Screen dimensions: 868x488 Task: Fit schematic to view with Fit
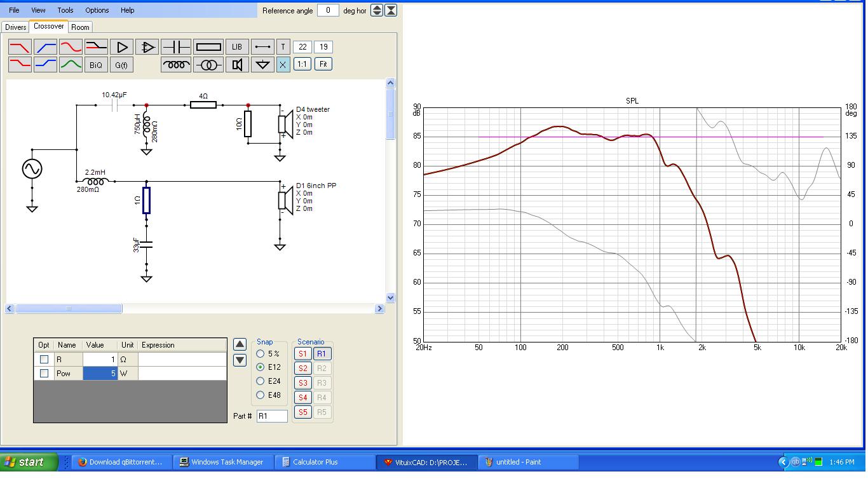pos(323,64)
